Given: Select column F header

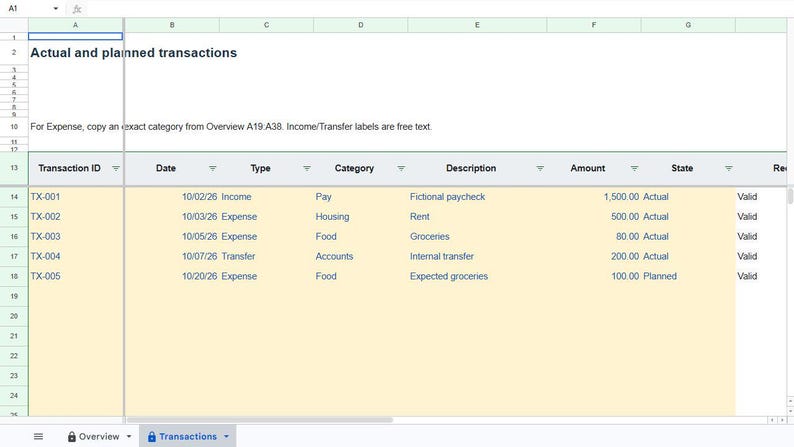Looking at the screenshot, I should pos(594,25).
